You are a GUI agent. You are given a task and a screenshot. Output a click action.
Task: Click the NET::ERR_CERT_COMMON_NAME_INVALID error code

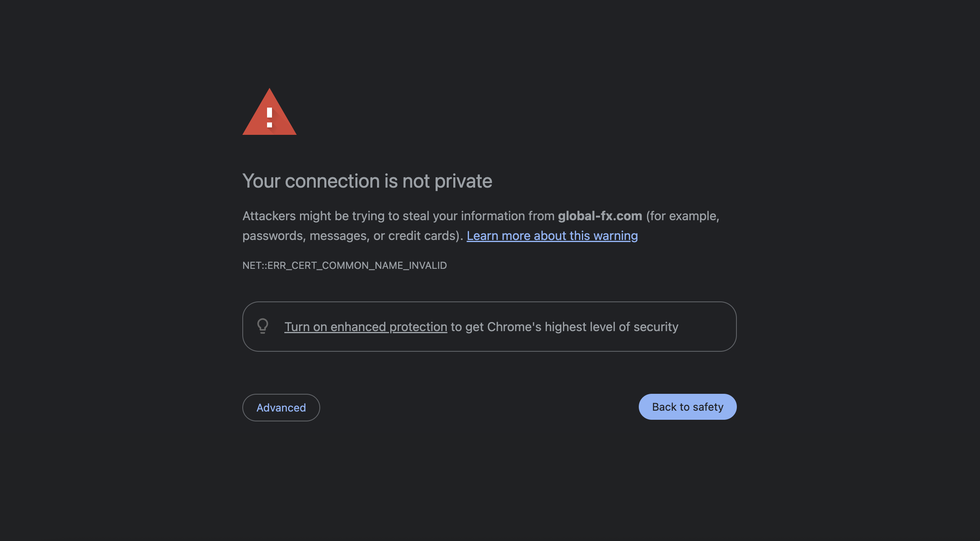345,265
